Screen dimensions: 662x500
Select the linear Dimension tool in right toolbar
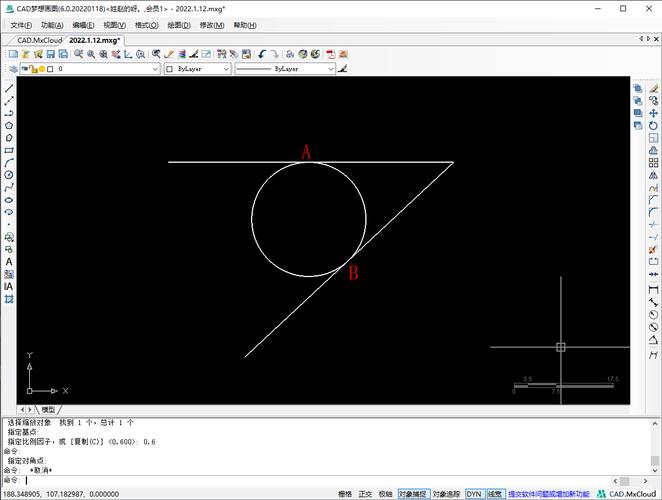tap(653, 289)
